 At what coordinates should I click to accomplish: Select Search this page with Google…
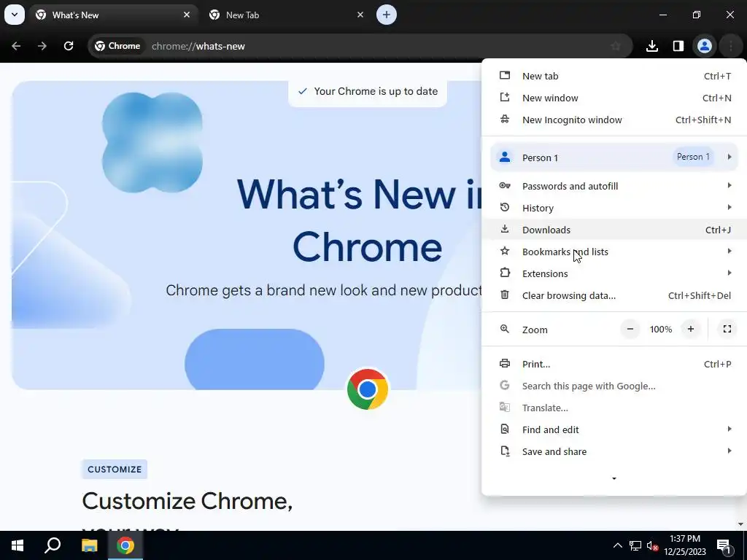click(614, 386)
